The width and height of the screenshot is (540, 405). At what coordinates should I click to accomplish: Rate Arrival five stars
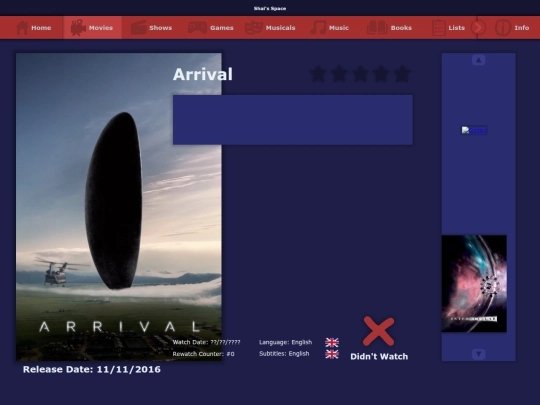coord(402,74)
